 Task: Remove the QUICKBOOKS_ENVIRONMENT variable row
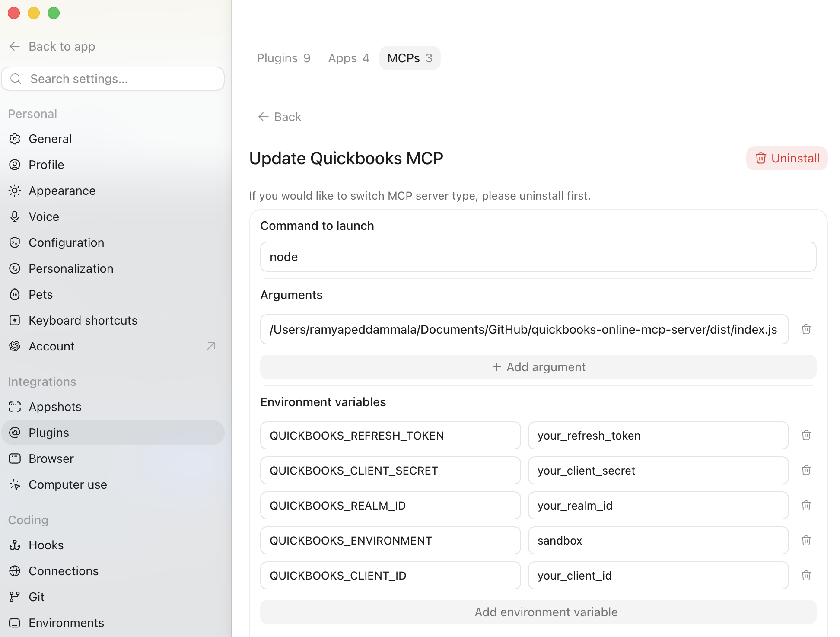(806, 540)
